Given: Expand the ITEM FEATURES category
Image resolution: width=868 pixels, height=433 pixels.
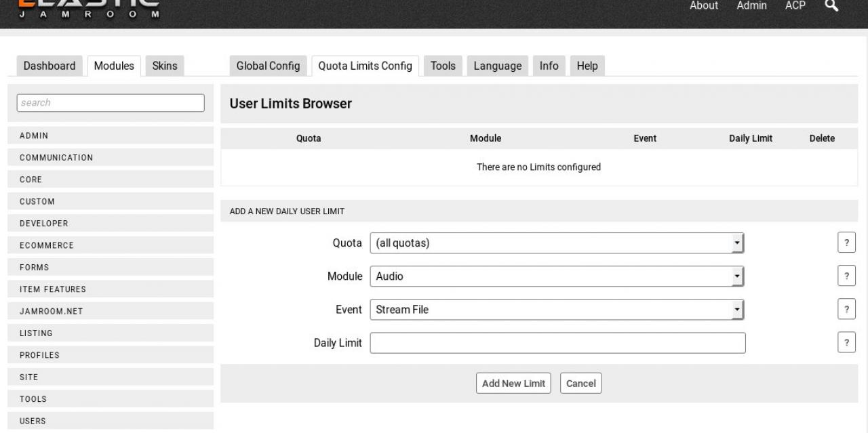Looking at the screenshot, I should point(110,289).
